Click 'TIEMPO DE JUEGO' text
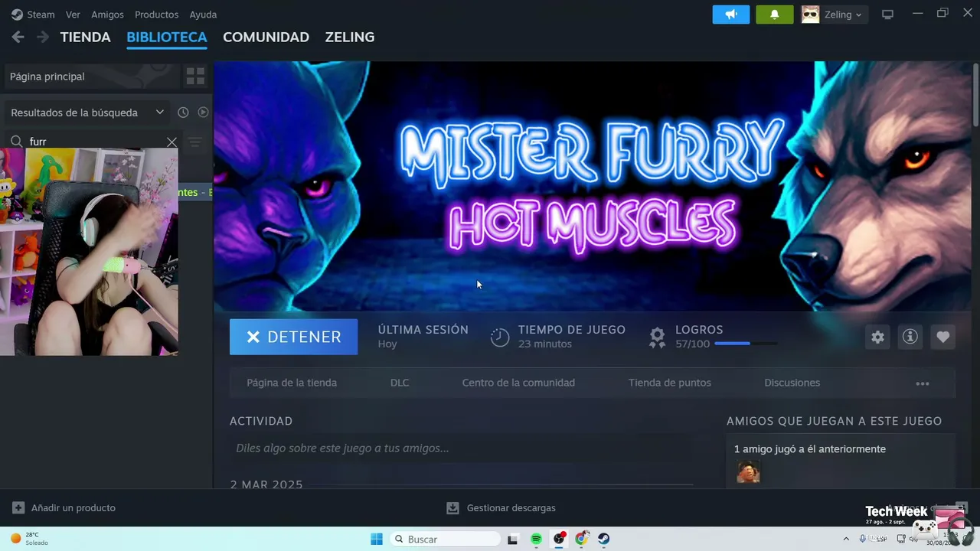This screenshot has height=551, width=980. [572, 330]
